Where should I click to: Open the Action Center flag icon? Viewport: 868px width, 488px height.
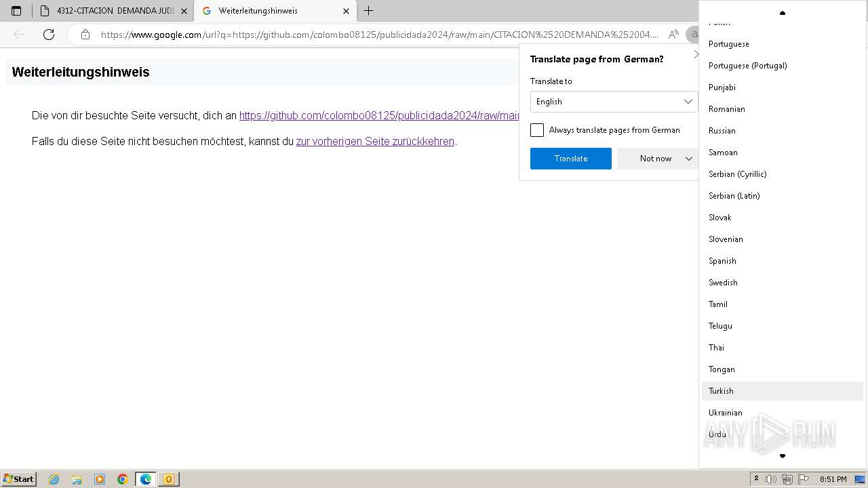(804, 479)
